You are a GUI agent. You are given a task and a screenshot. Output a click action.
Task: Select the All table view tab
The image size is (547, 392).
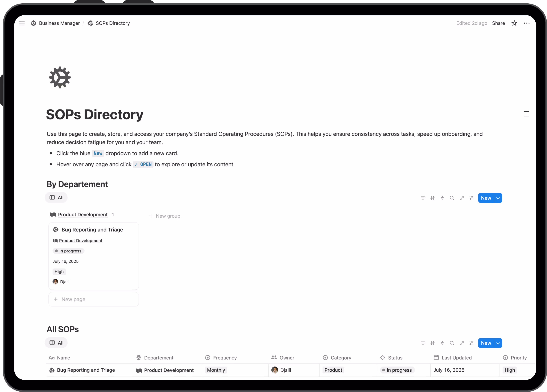[56, 343]
